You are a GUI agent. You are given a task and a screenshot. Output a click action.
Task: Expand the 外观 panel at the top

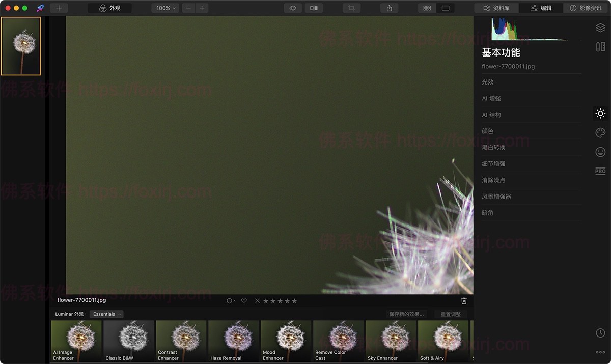pos(109,8)
